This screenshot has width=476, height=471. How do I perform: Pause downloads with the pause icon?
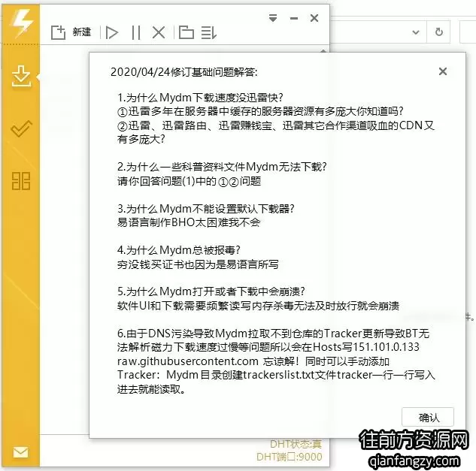(x=136, y=32)
